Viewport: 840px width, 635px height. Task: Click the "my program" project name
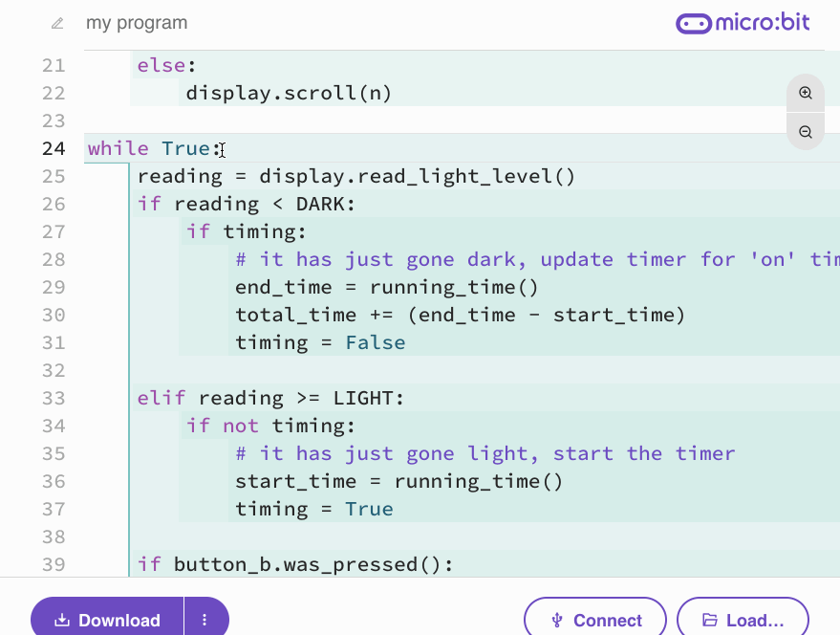pos(137,23)
